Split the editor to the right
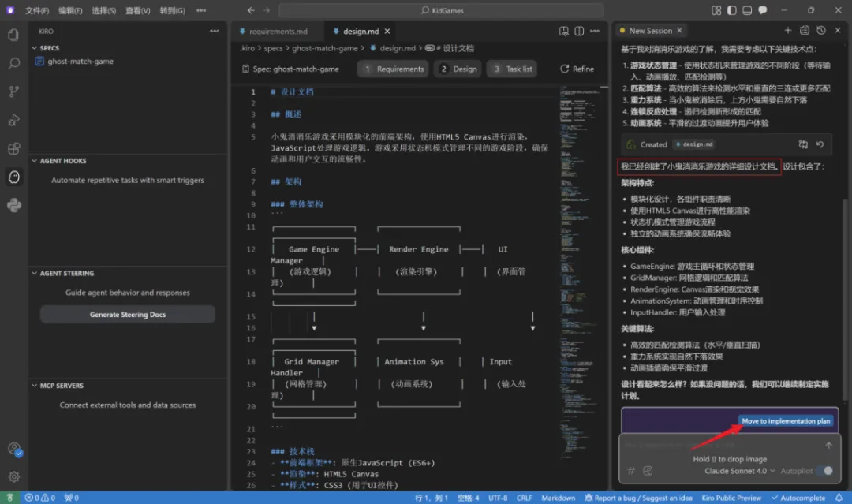Image resolution: width=852 pixels, height=504 pixels. (x=580, y=31)
